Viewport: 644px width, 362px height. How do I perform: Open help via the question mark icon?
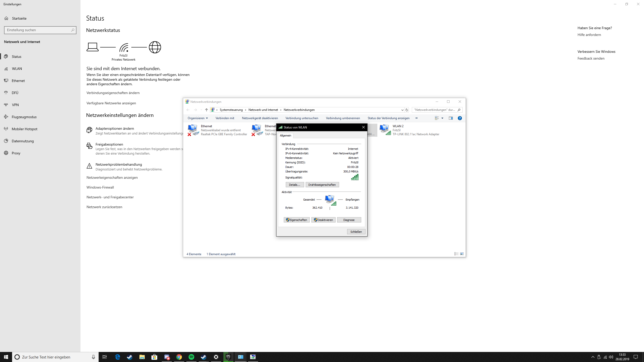(x=460, y=118)
